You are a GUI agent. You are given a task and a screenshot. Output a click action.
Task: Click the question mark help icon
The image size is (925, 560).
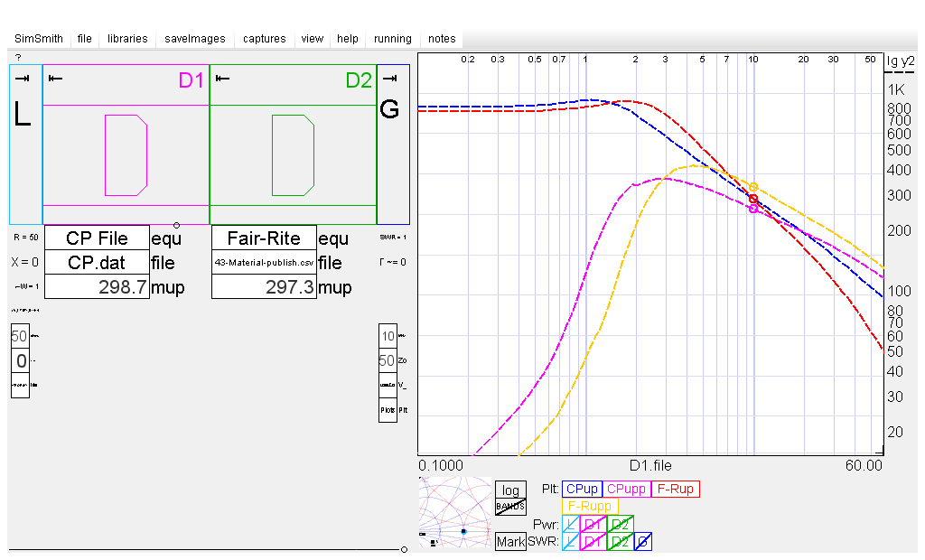tap(18, 57)
